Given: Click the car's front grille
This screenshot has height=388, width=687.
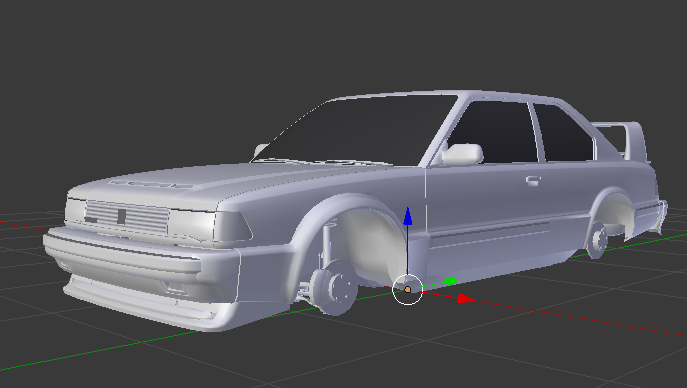Looking at the screenshot, I should [x=127, y=217].
